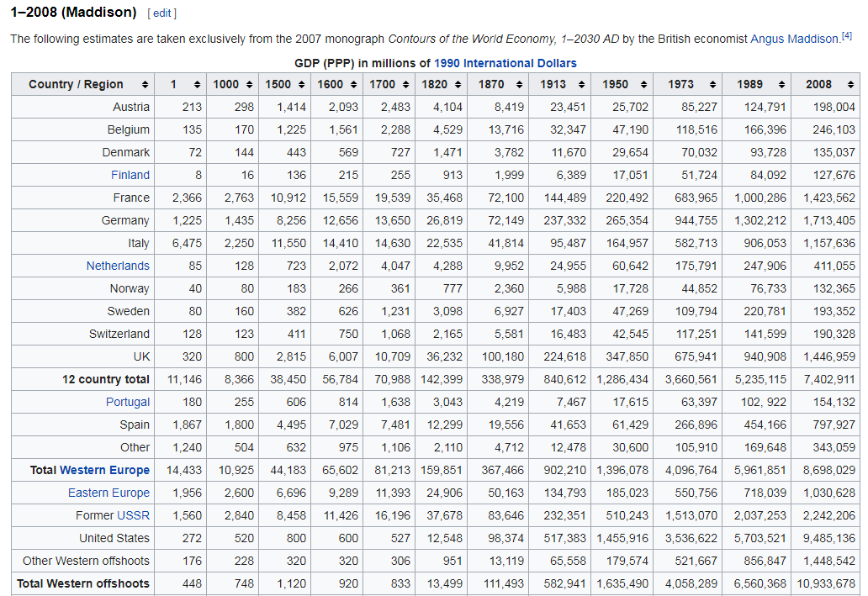Sort by the 2008 column arrows
This screenshot has width=868, height=596.
(850, 84)
